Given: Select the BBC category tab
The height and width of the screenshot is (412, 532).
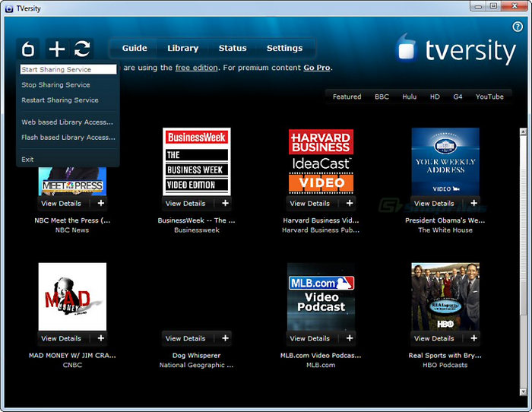Looking at the screenshot, I should (382, 97).
